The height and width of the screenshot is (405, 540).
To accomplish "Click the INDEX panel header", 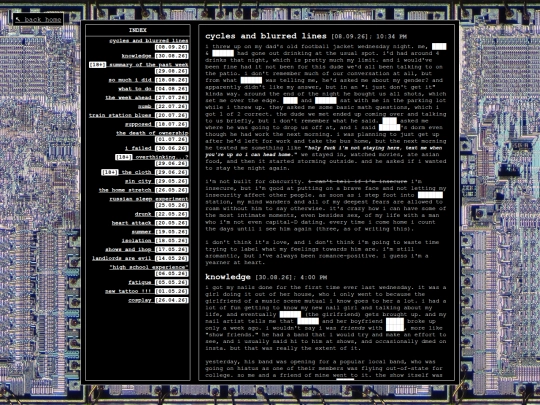I will tap(138, 30).
